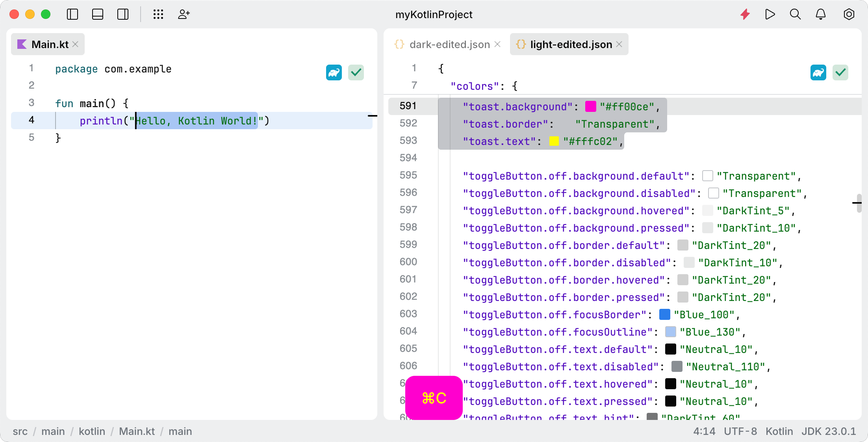Open the settings gear
Image resolution: width=868 pixels, height=442 pixels.
[x=849, y=14]
